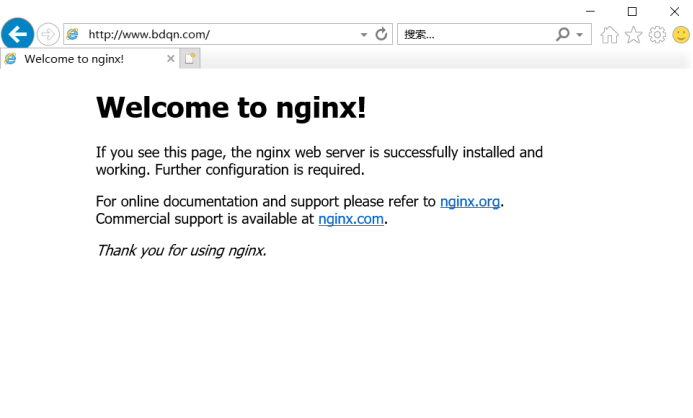693x418 pixels.
Task: Click the smiley feedback icon
Action: pos(681,34)
